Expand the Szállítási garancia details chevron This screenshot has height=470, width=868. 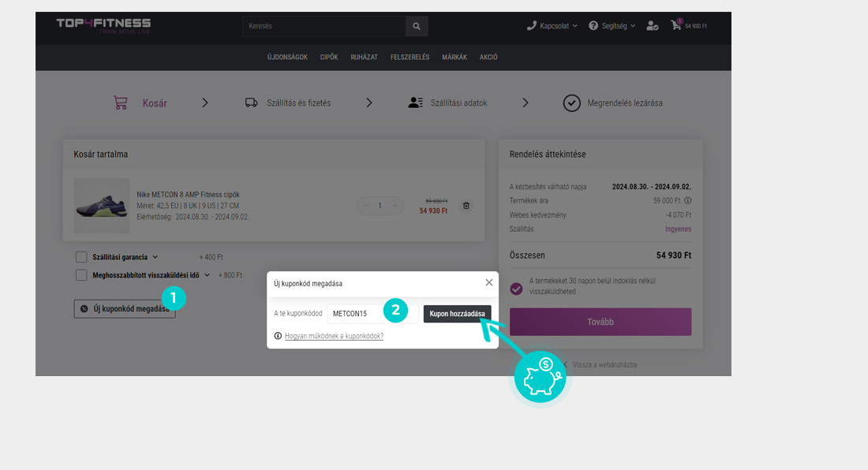coord(155,257)
